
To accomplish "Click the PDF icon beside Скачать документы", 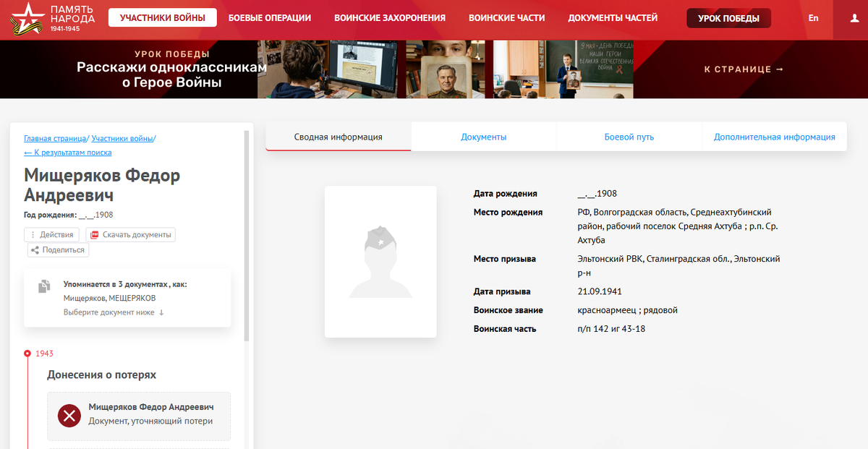I will (x=94, y=234).
